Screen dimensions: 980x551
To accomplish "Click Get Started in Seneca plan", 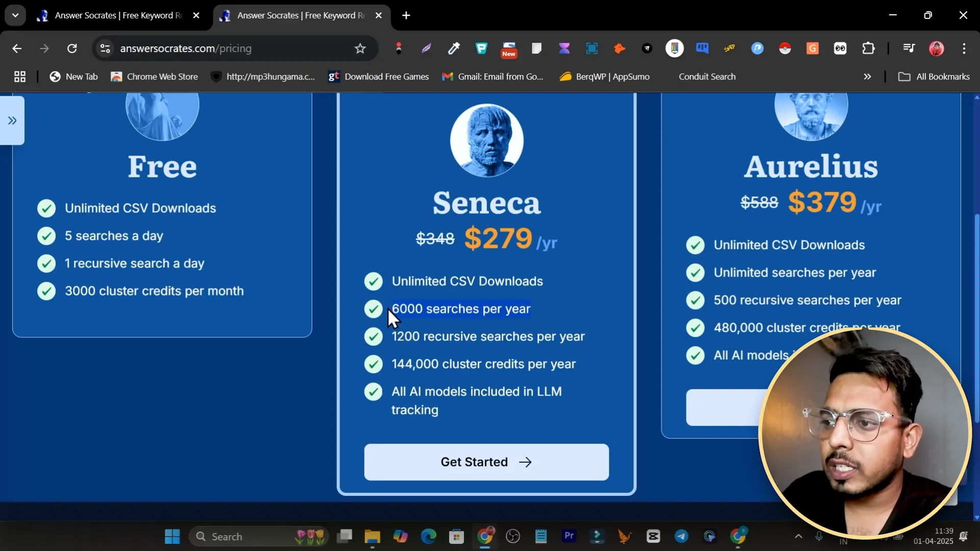I will [486, 462].
